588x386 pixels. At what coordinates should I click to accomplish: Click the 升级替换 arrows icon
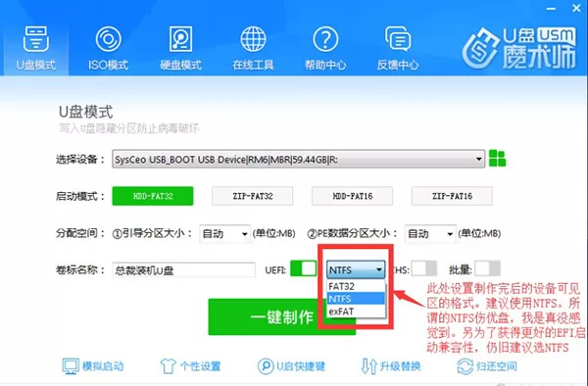pos(368,366)
